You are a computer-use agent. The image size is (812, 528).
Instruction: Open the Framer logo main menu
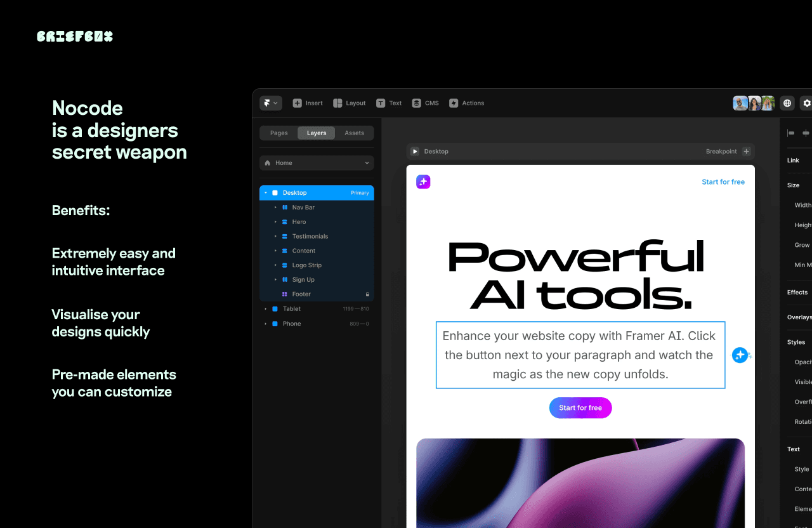pyautogui.click(x=270, y=103)
